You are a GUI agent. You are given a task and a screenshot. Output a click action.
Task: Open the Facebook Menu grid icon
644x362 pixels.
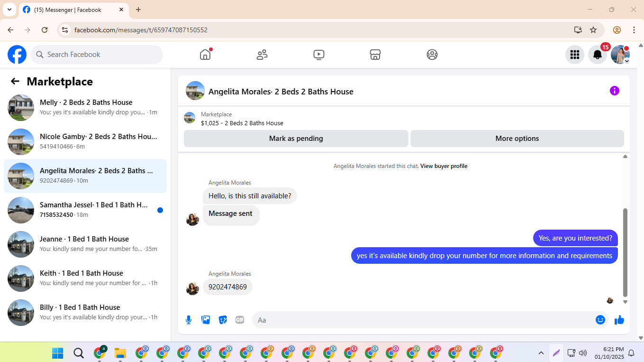tap(575, 55)
